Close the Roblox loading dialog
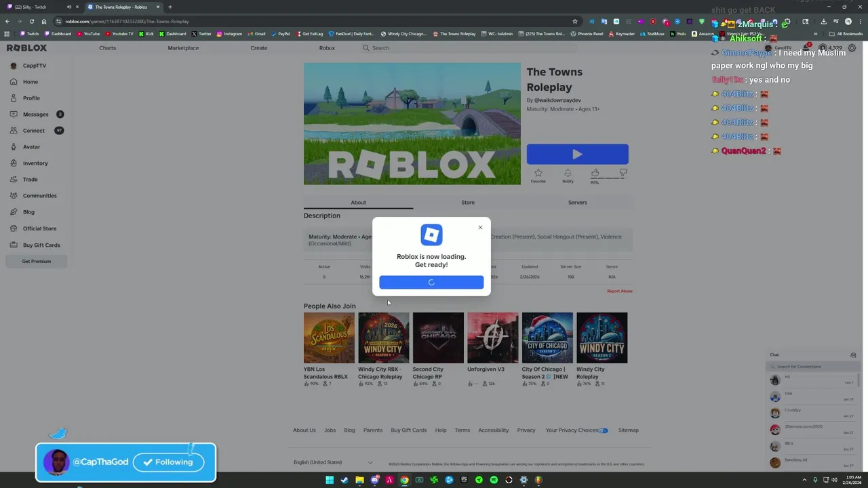This screenshot has height=488, width=868. [x=480, y=227]
